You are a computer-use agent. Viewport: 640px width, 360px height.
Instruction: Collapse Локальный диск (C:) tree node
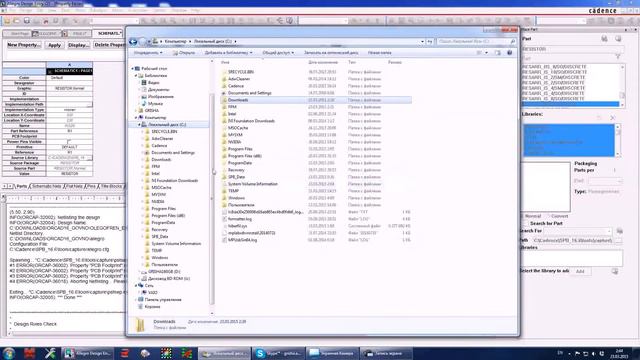coord(139,124)
